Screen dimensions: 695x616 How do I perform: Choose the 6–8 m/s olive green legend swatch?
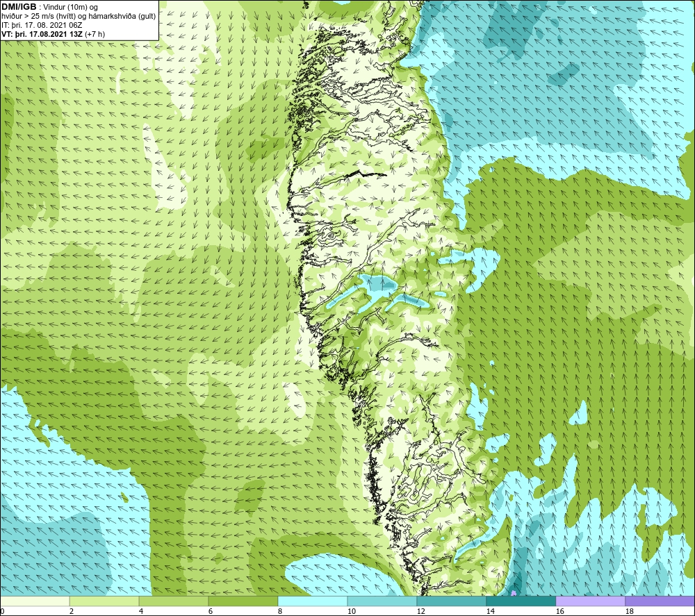click(243, 601)
